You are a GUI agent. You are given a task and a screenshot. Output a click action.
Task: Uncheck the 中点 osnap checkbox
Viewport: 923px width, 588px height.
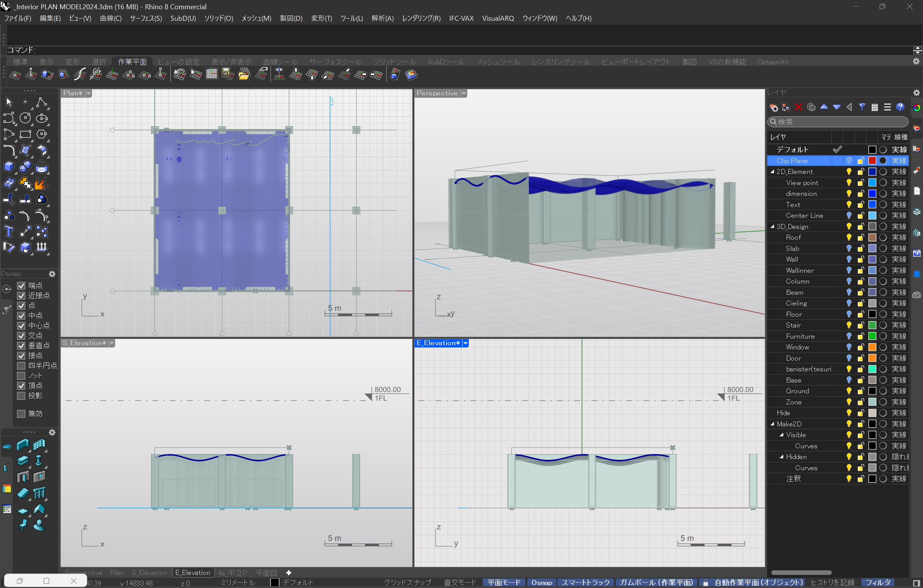tap(22, 316)
